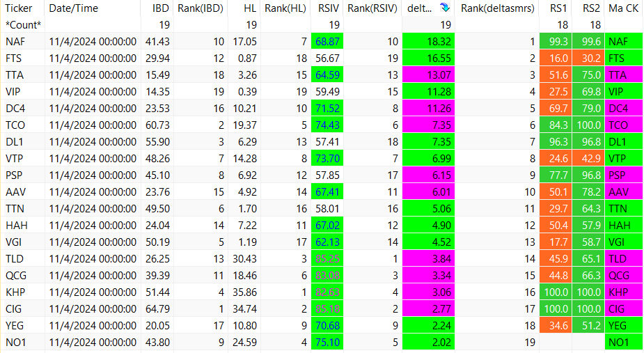Screen dimensions: 644x353
Task: Click RS2 value 57.9 in HAH row
Action: pyautogui.click(x=588, y=225)
